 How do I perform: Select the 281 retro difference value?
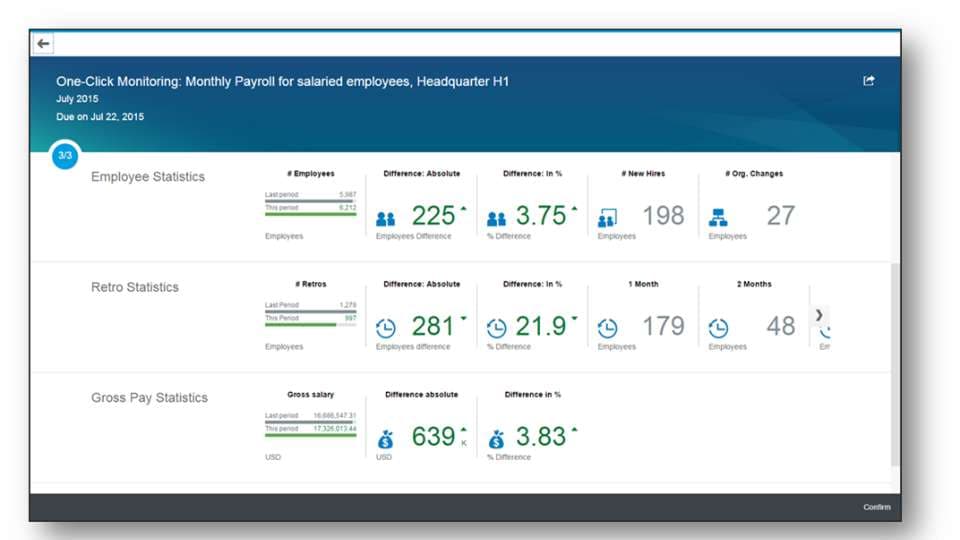pos(433,326)
